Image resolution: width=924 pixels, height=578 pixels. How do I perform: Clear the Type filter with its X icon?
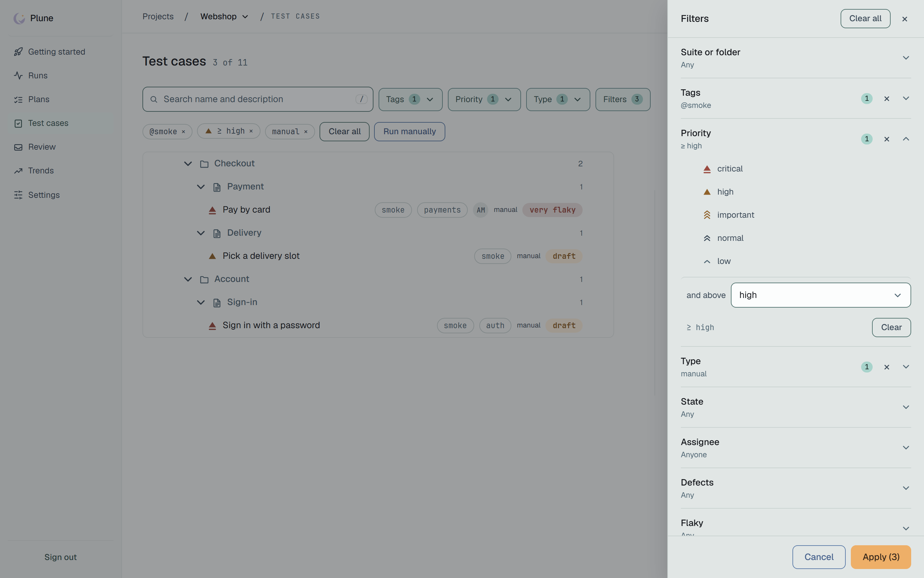886,367
